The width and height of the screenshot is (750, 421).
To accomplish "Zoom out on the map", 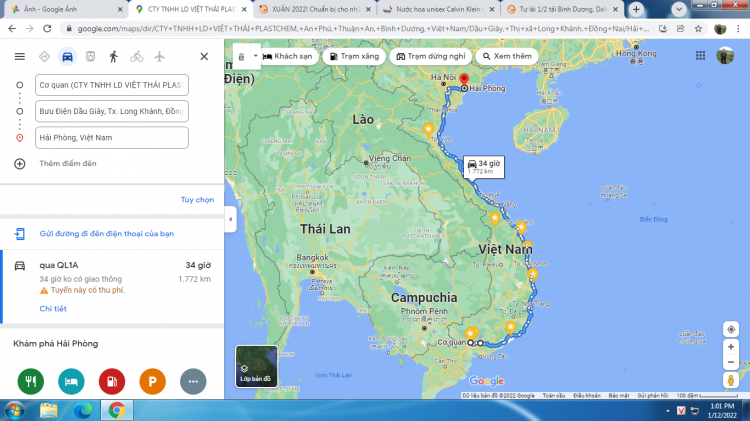I will point(731,362).
